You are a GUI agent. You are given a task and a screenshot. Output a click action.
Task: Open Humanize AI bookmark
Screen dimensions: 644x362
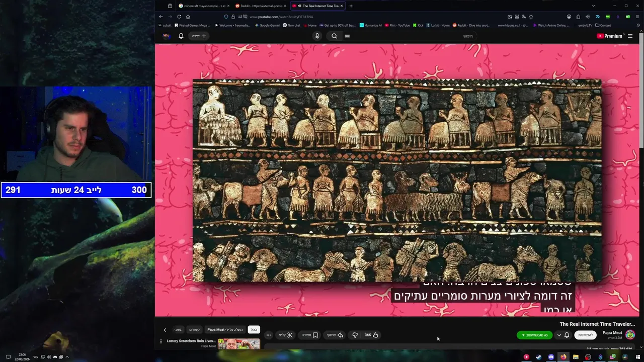370,25
